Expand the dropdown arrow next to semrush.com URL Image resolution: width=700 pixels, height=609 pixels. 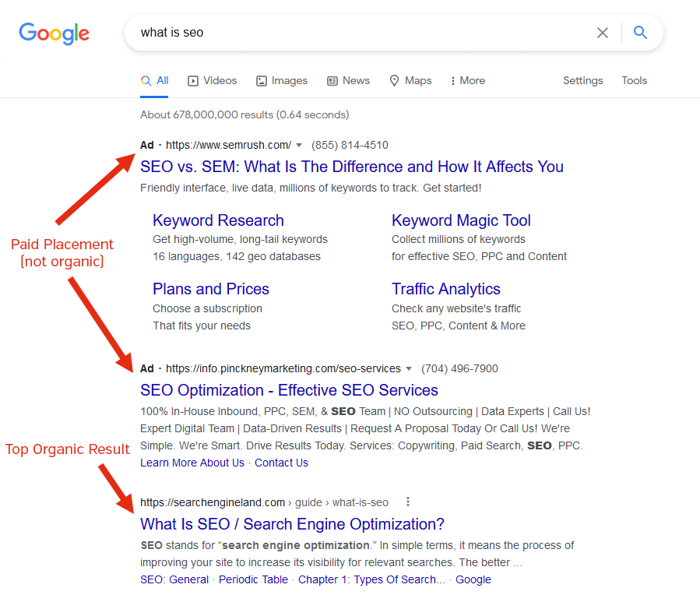[299, 145]
